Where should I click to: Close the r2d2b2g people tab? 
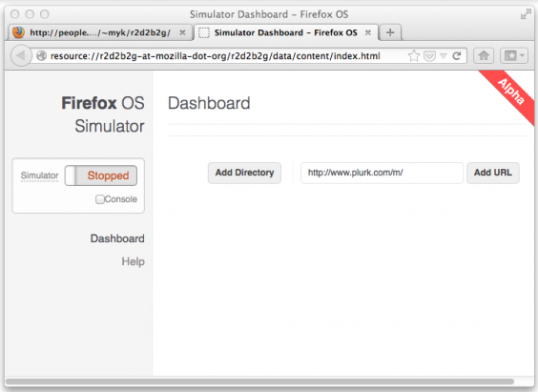pyautogui.click(x=182, y=32)
